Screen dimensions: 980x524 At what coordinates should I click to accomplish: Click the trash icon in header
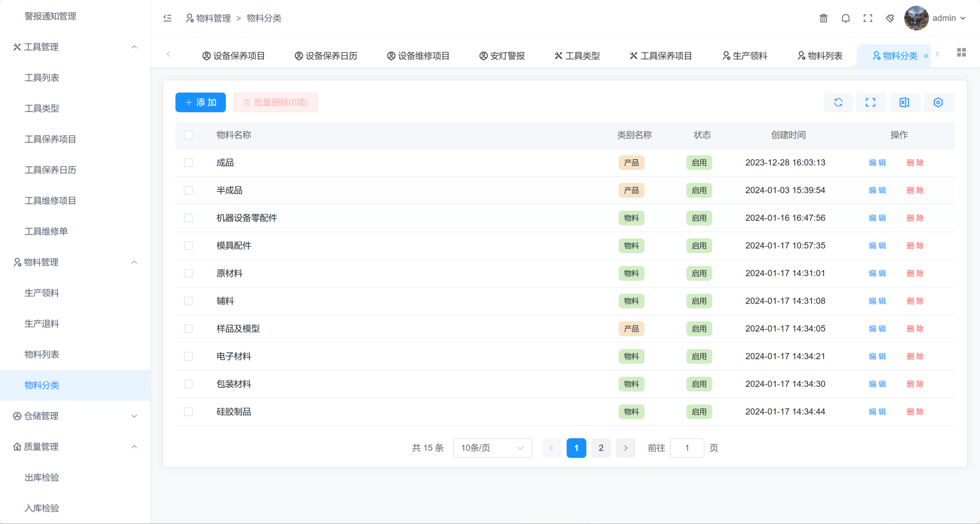click(823, 18)
